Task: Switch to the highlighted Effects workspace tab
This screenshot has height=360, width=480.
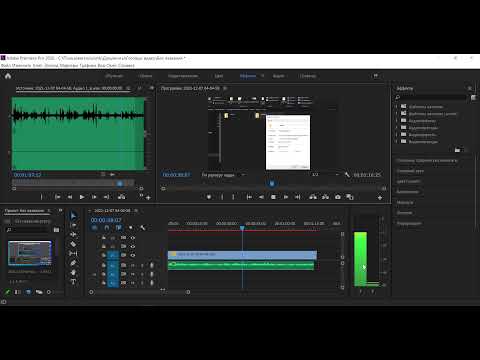Action: click(248, 76)
